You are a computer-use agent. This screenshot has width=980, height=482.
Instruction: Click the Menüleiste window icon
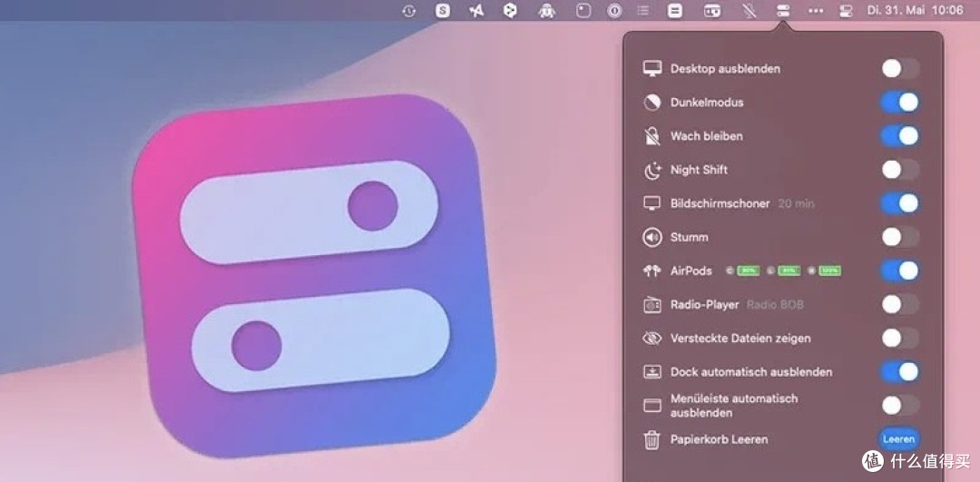pos(652,407)
